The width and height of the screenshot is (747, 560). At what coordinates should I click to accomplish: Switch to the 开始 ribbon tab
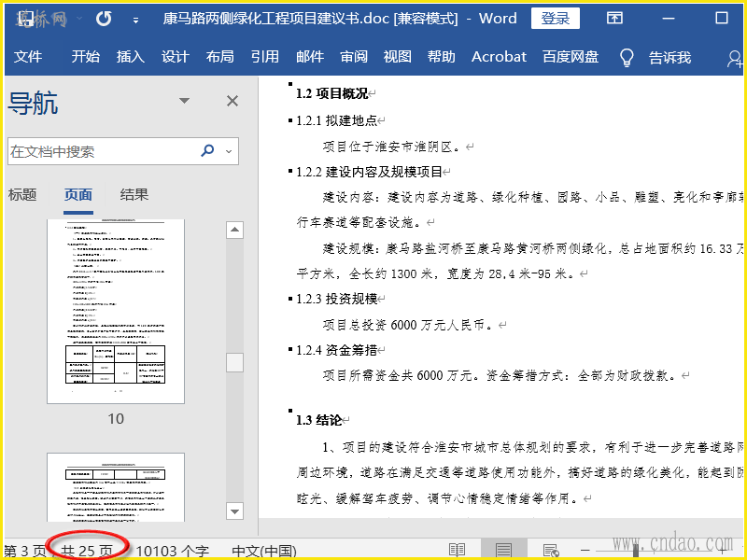tap(85, 56)
